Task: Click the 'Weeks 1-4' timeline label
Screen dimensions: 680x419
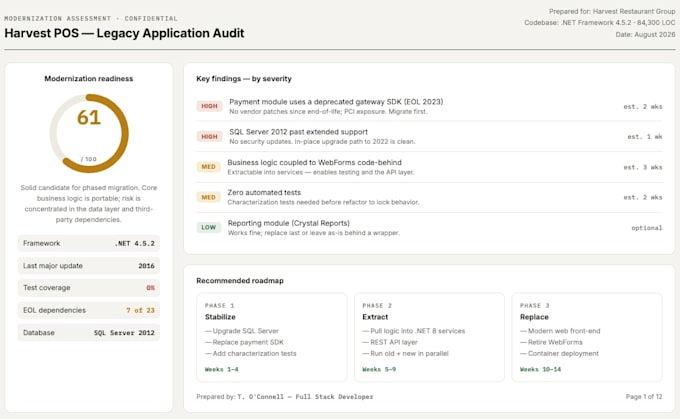Action: click(222, 370)
